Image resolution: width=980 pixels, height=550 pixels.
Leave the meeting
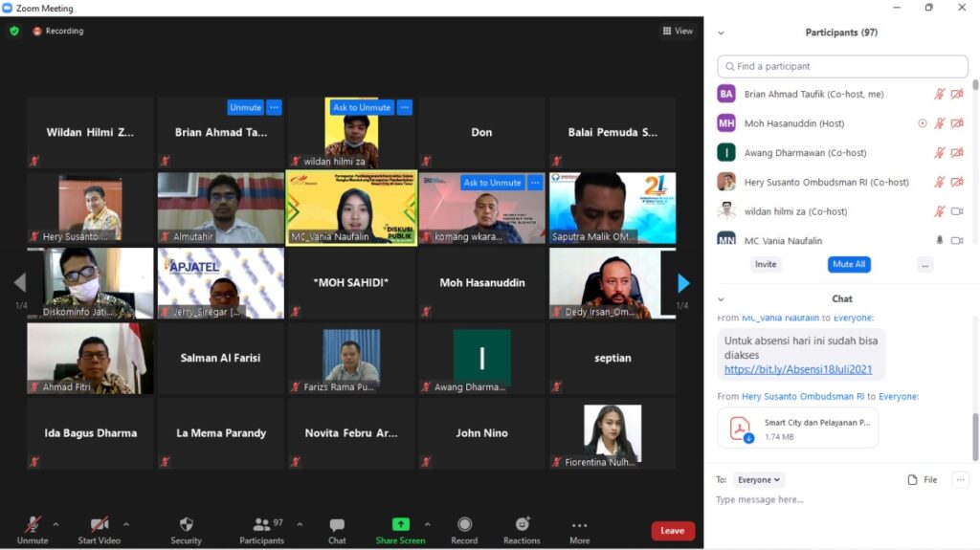pyautogui.click(x=673, y=531)
